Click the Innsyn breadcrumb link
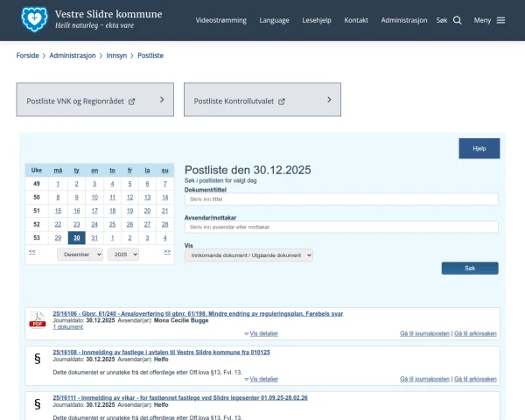This screenshot has height=420, width=525. click(115, 55)
